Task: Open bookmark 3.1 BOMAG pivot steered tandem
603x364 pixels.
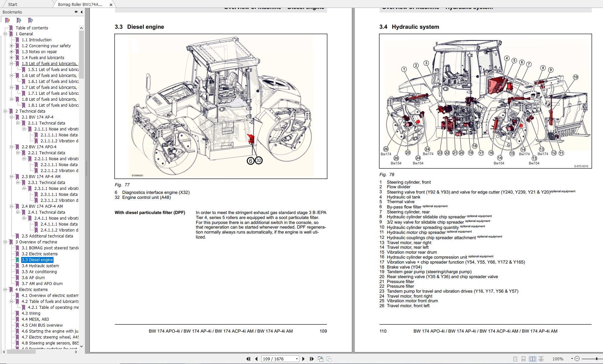Action: pos(50,248)
